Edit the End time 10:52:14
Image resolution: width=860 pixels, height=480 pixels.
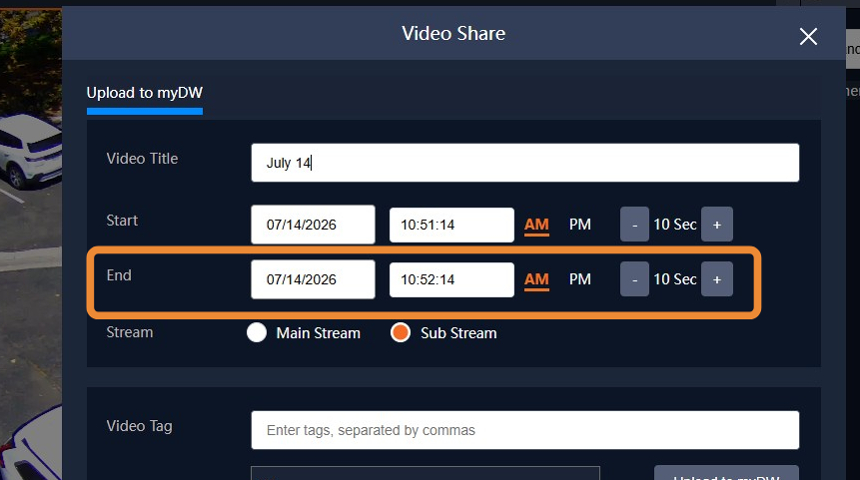[451, 279]
